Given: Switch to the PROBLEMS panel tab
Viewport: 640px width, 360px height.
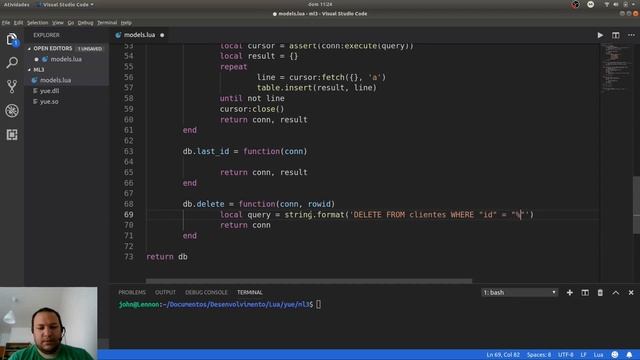Looking at the screenshot, I should 132,293.
